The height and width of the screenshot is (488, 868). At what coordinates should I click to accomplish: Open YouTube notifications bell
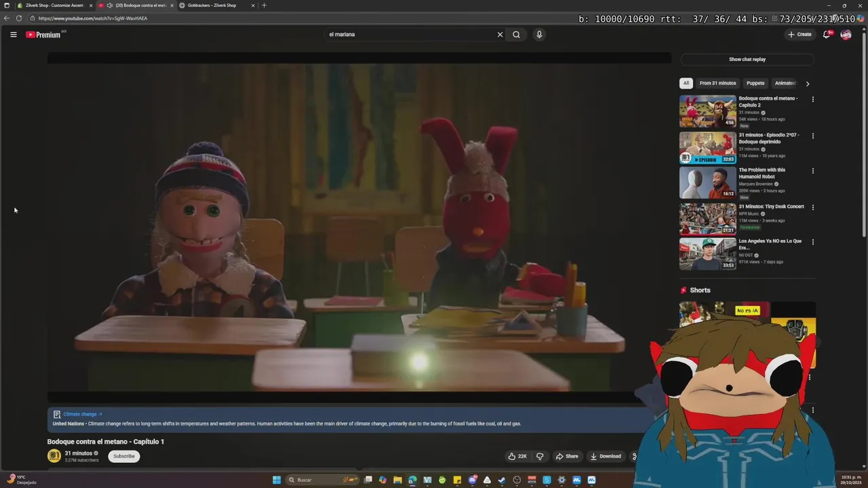click(x=827, y=35)
